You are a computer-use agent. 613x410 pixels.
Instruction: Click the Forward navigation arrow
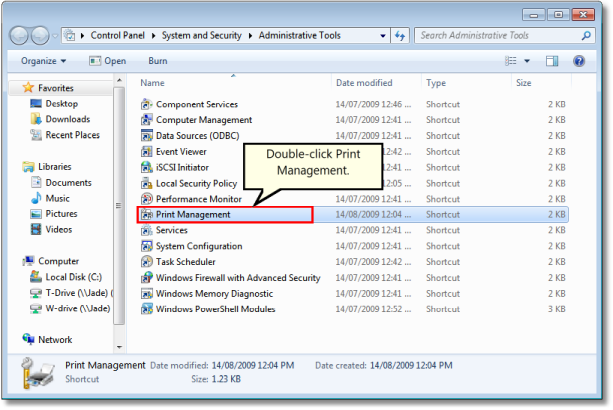point(40,36)
